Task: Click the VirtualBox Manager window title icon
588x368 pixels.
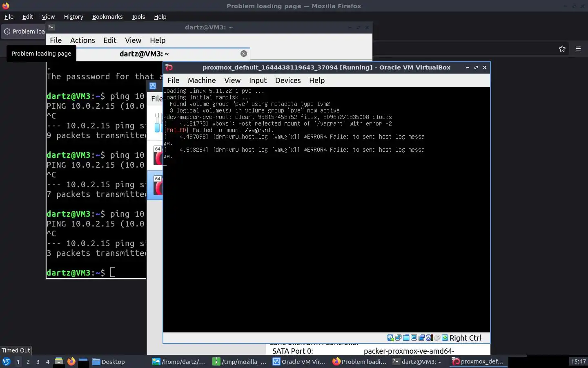Action: [x=153, y=86]
